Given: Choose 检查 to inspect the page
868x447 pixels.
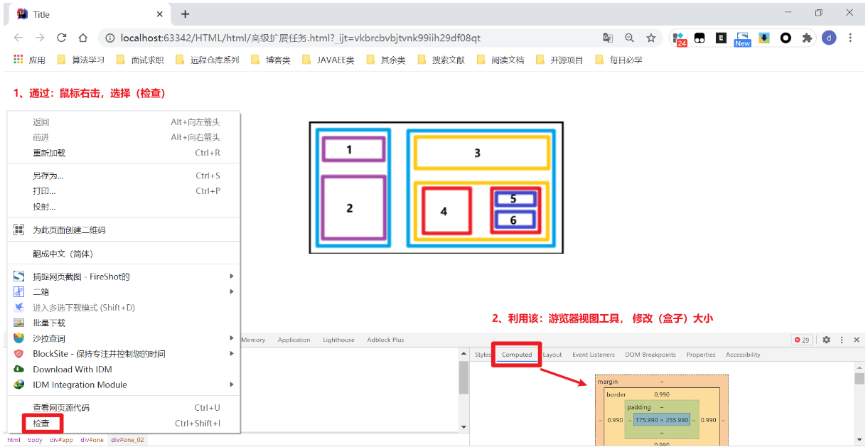Looking at the screenshot, I should tap(124, 424).
